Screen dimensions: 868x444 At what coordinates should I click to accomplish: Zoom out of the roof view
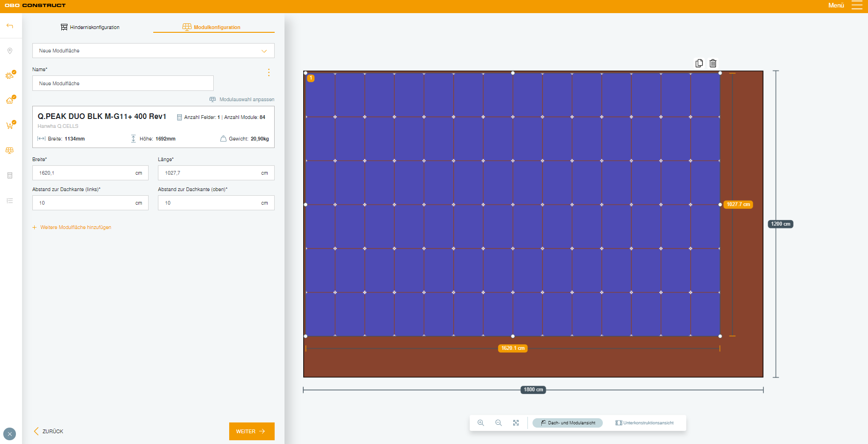(x=498, y=423)
